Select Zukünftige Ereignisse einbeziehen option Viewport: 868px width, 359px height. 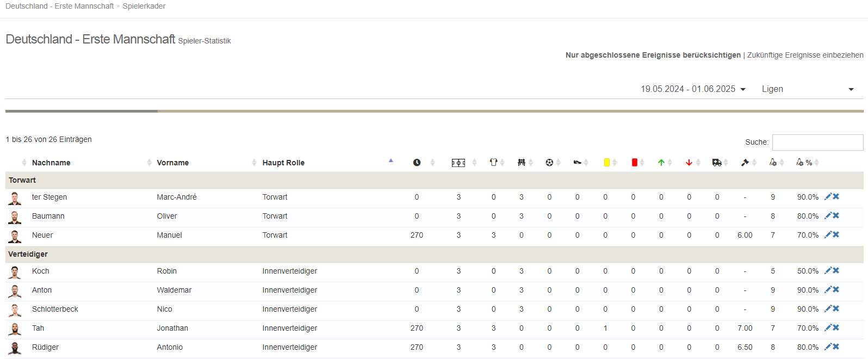tap(805, 55)
